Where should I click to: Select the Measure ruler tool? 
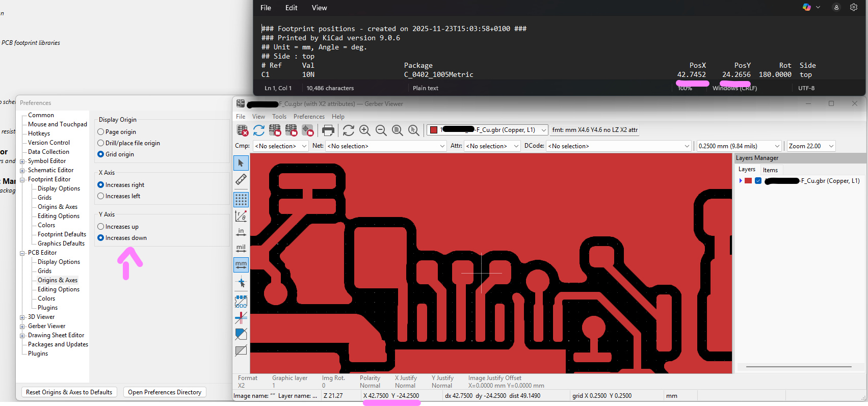241,179
